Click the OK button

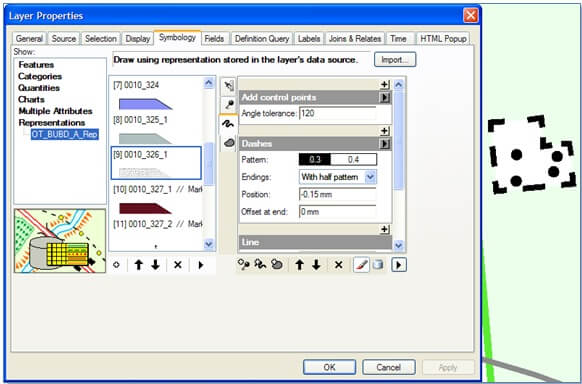click(330, 367)
